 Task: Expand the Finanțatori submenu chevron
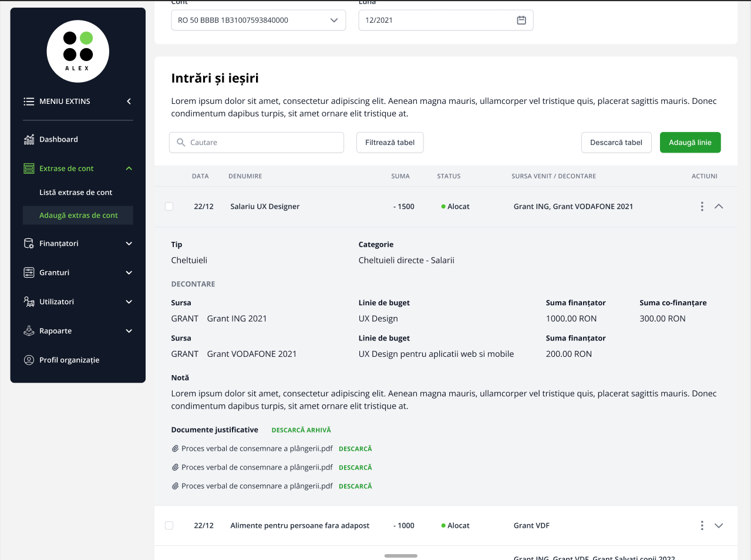129,244
